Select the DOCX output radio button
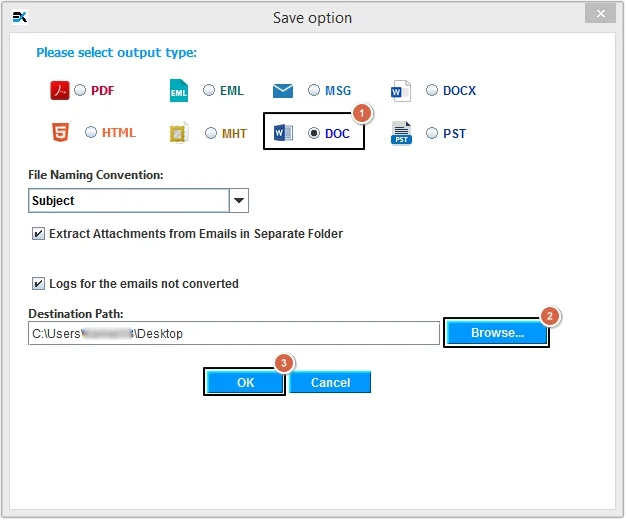Image resolution: width=626 pixels, height=520 pixels. 432,90
